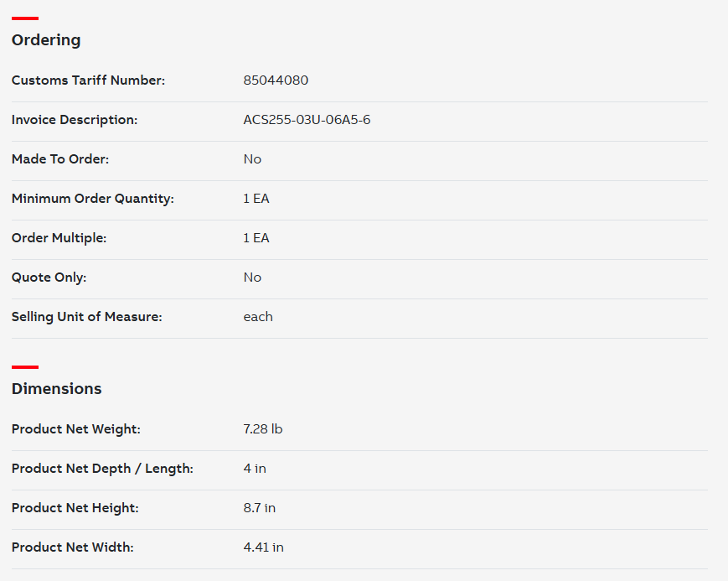
Task: Click the Minimum Order Quantity value 1 EA
Action: pos(256,199)
